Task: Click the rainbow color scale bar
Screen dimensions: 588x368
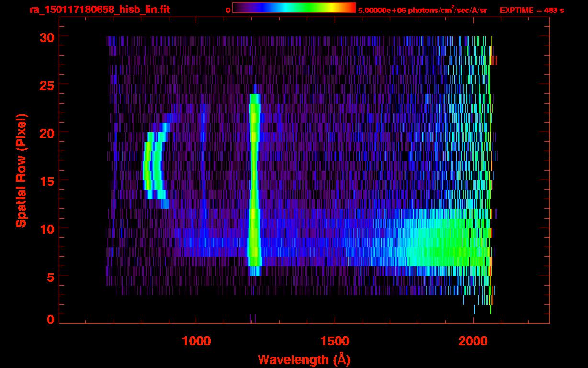Action: [x=294, y=8]
